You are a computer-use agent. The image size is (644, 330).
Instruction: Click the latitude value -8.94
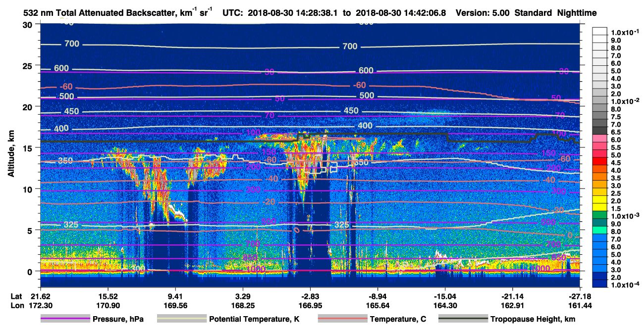tap(377, 295)
